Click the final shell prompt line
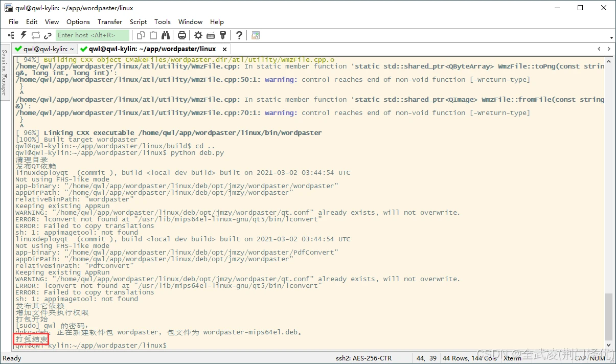The width and height of the screenshot is (616, 364). pyautogui.click(x=91, y=346)
